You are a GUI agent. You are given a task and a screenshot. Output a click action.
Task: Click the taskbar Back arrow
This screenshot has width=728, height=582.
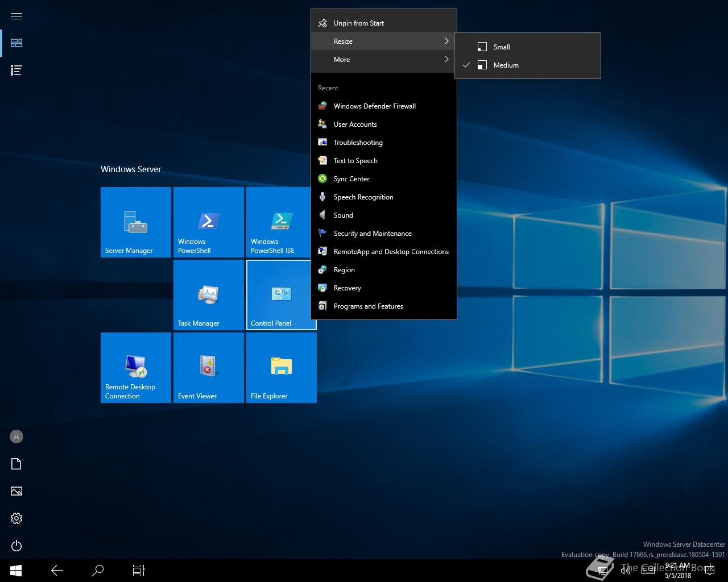57,570
